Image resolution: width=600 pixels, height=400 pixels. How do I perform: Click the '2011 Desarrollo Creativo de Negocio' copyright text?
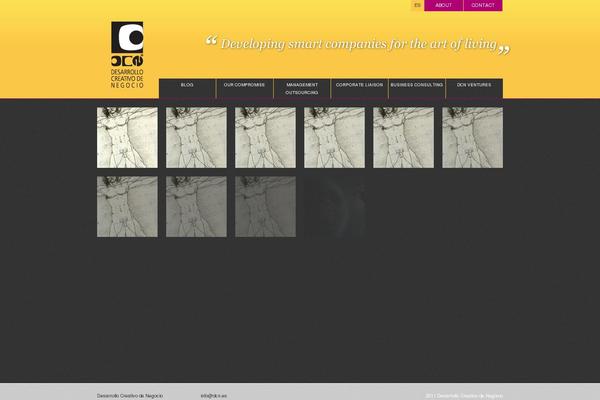(x=464, y=396)
